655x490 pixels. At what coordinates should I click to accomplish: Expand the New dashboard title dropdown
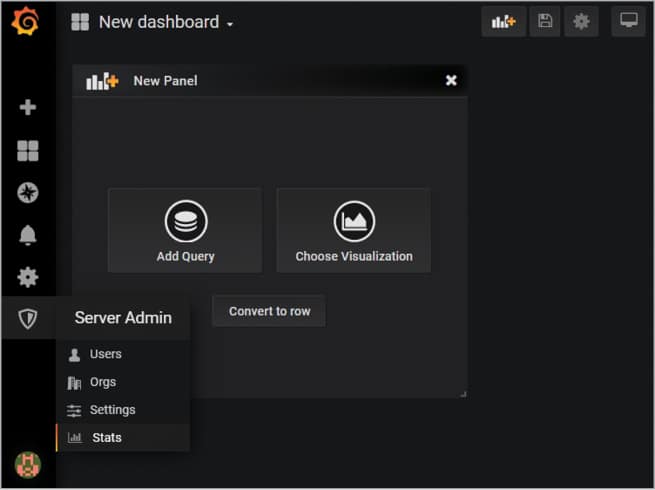pos(165,22)
